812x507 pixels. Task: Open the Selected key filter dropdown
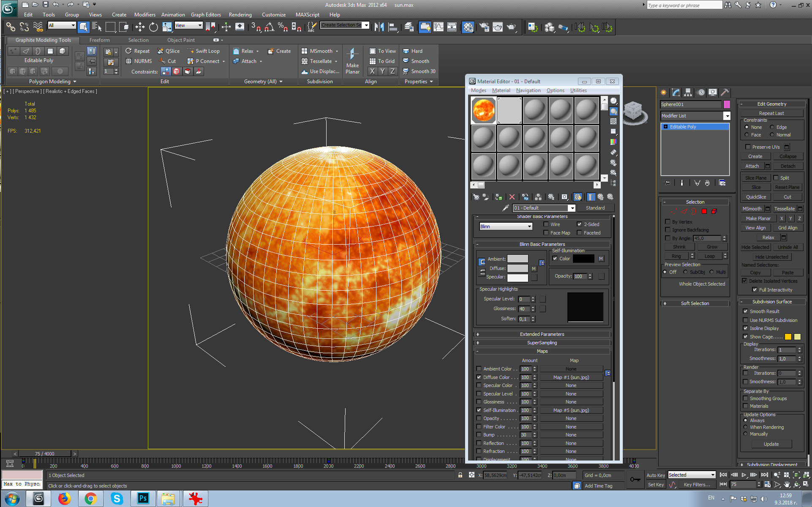692,475
